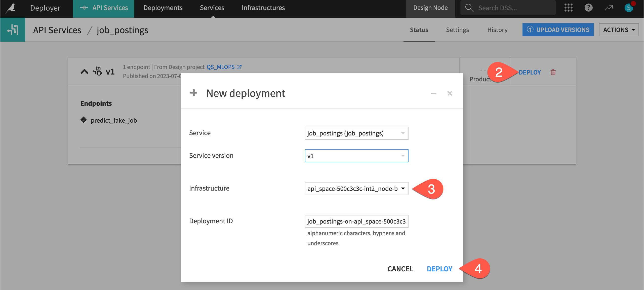
Task: Switch to the Settings tab
Action: [x=457, y=30]
